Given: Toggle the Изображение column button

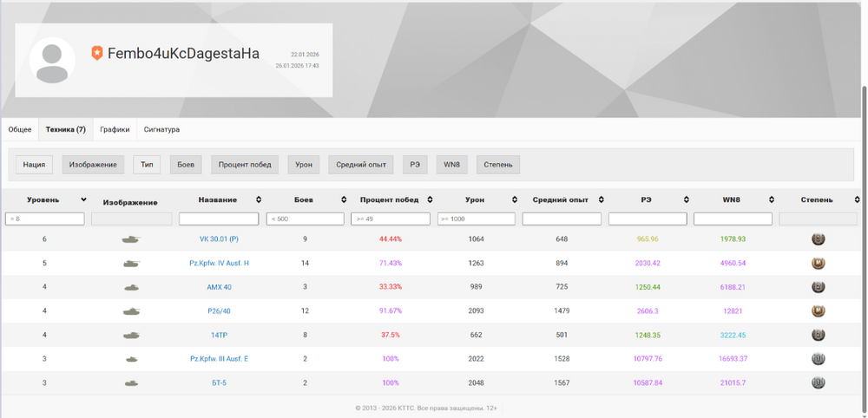Looking at the screenshot, I should 93,165.
